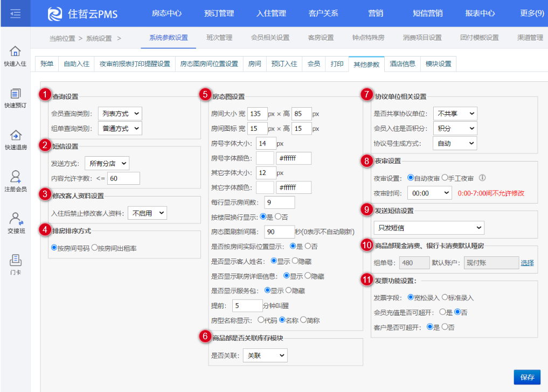Image resolution: width=548 pixels, height=392 pixels.
Task: Open 快速退房 icon in the sidebar
Action: coord(16,135)
